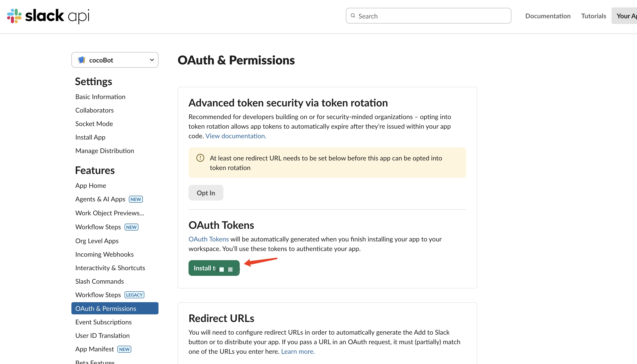Follow the OAuth Tokens link
This screenshot has height=364, width=637.
tap(208, 239)
